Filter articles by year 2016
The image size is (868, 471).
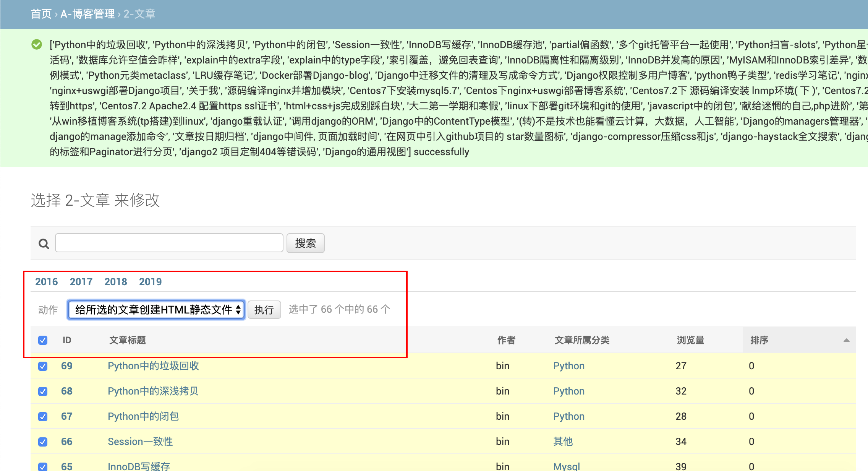click(x=46, y=282)
